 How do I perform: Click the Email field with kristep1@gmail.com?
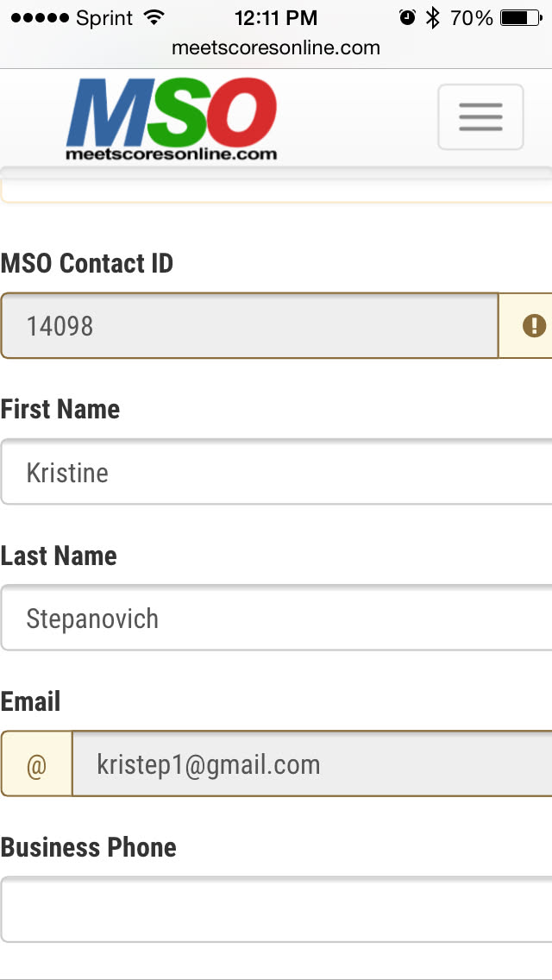click(310, 764)
